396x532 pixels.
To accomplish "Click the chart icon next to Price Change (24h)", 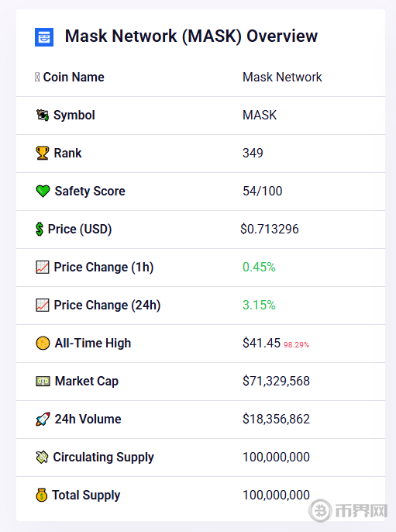I will coord(43,305).
